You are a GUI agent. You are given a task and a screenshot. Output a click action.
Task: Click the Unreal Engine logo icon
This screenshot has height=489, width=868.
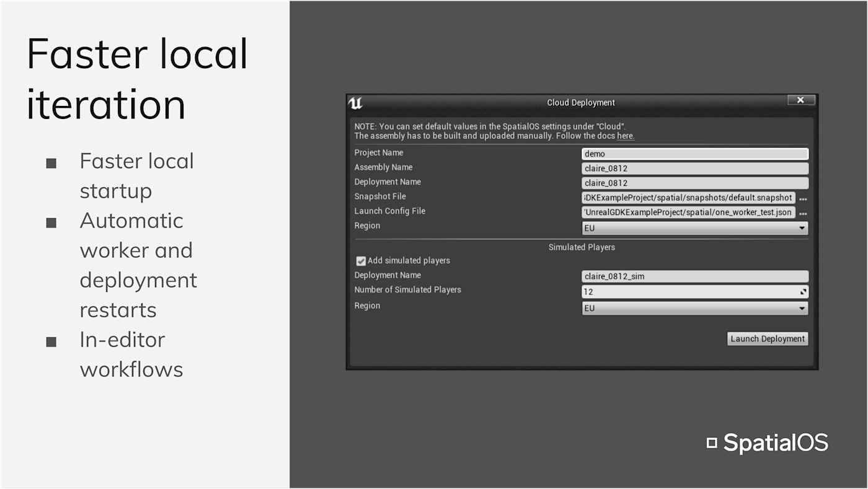tap(355, 103)
